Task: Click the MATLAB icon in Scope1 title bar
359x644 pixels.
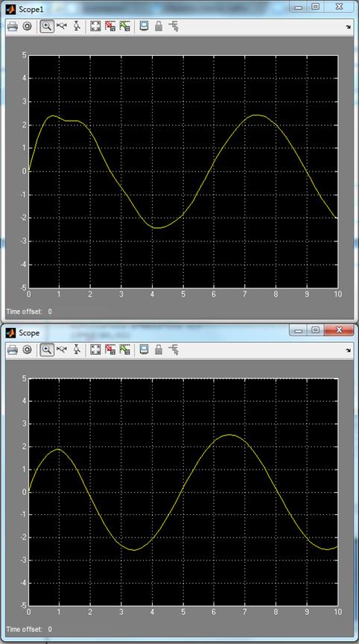Action: click(x=10, y=9)
